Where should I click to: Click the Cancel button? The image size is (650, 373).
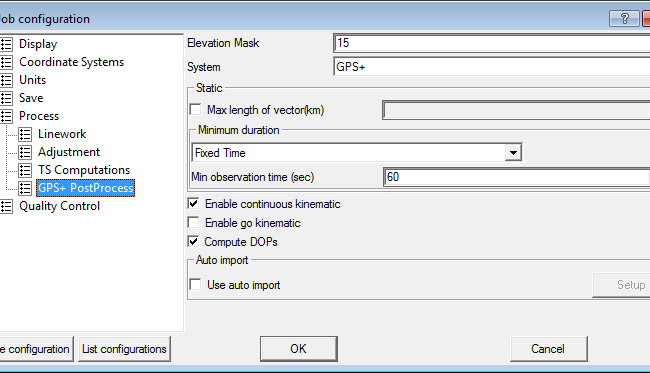[548, 349]
